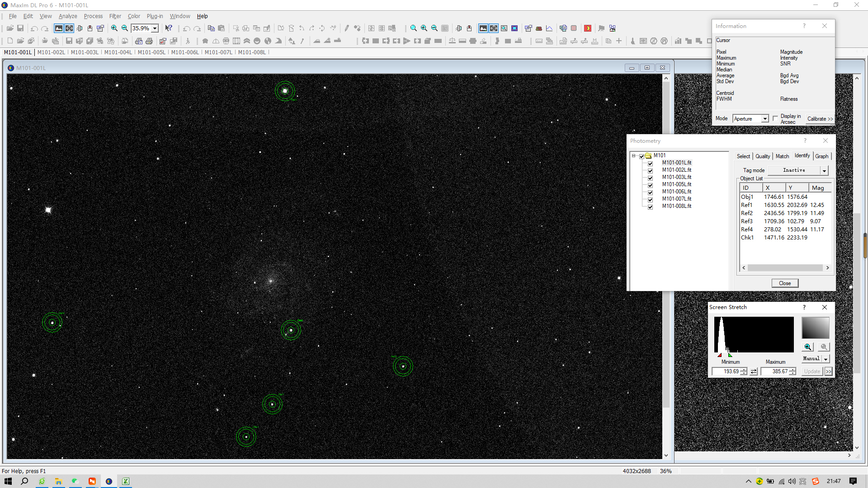This screenshot has height=488, width=868.
Task: Click the red and yellow moon icon
Action: [588, 28]
